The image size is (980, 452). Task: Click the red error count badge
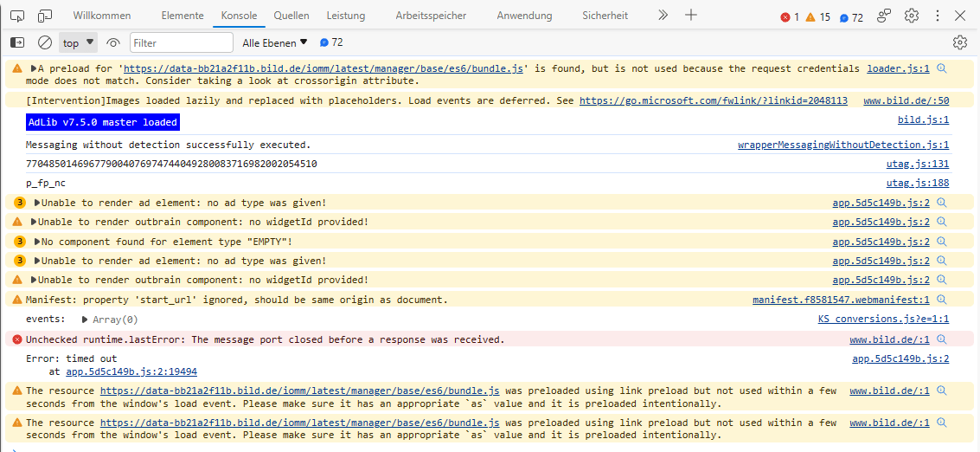(x=790, y=17)
